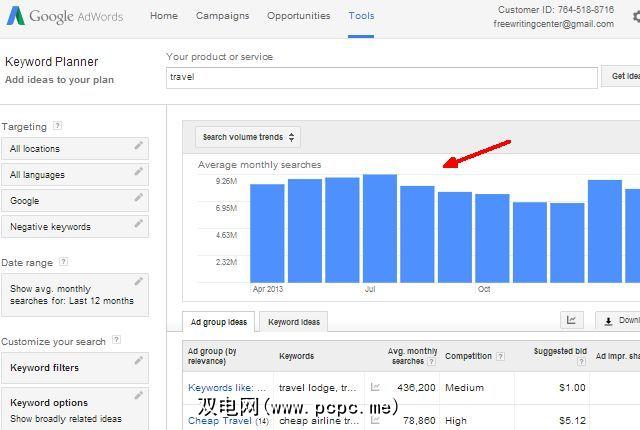This screenshot has width=640, height=430.
Task: Click 436,200 monthly searches value
Action: [x=416, y=388]
